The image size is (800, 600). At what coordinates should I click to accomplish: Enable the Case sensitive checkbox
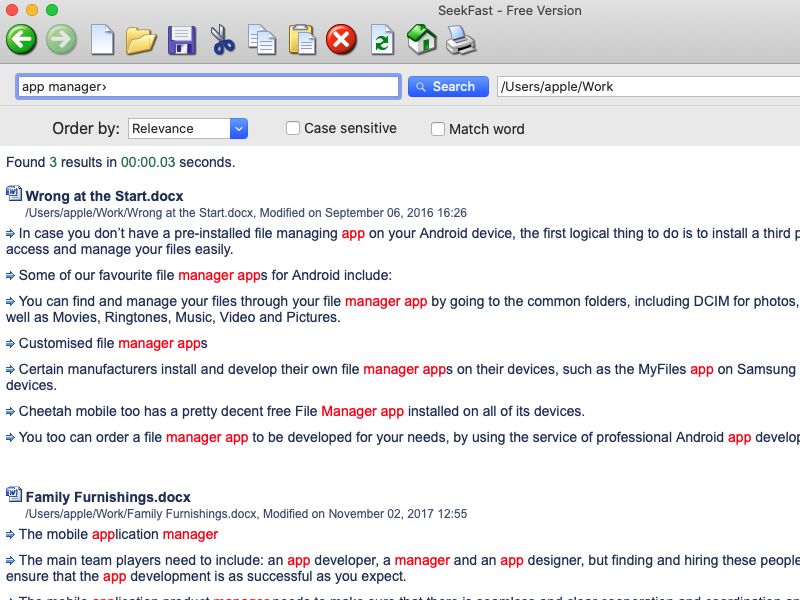pos(292,128)
